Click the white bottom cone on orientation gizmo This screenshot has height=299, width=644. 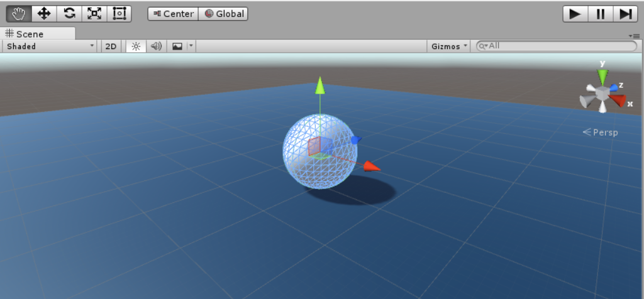pyautogui.click(x=602, y=107)
